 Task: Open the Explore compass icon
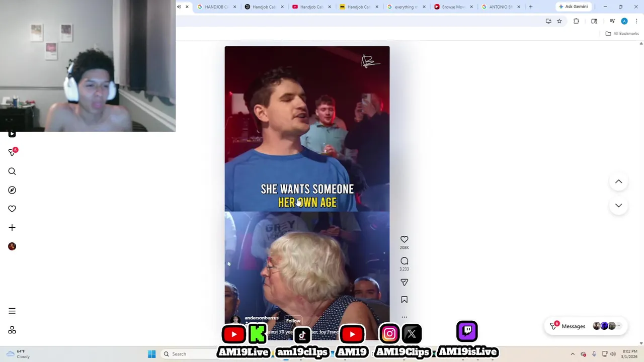(x=12, y=190)
